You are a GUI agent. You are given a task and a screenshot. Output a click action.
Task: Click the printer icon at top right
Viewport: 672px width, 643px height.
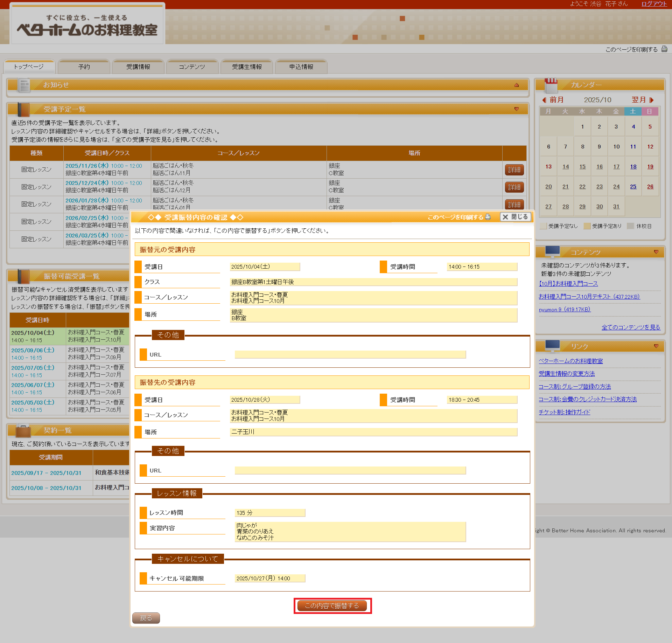click(x=664, y=49)
